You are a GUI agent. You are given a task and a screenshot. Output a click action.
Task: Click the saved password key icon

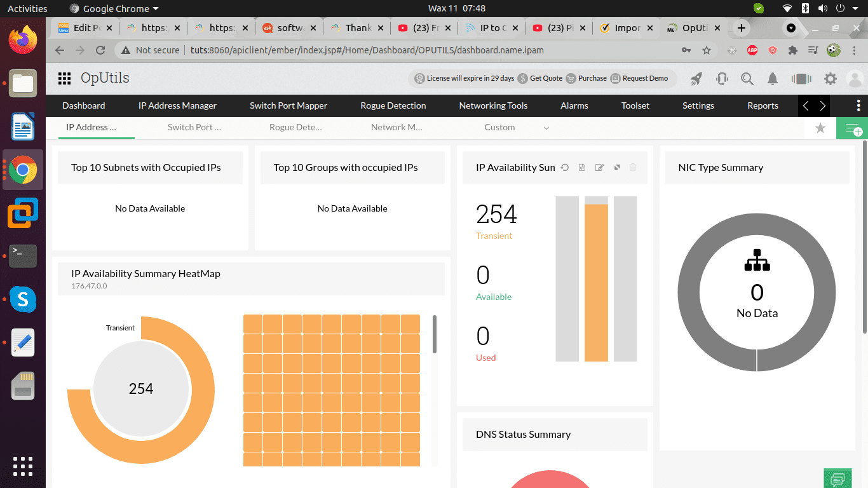pyautogui.click(x=686, y=50)
